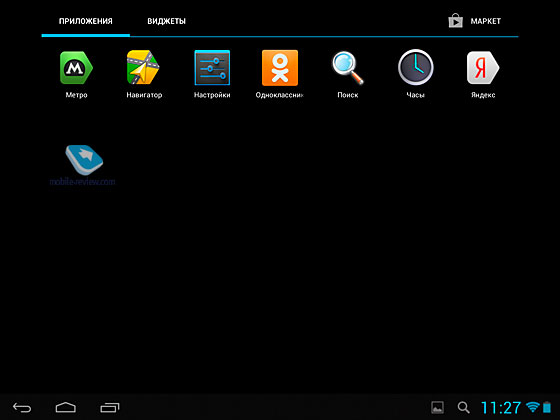This screenshot has width=560, height=420.
Task: Tap the status bar search icon
Action: pyautogui.click(x=464, y=407)
